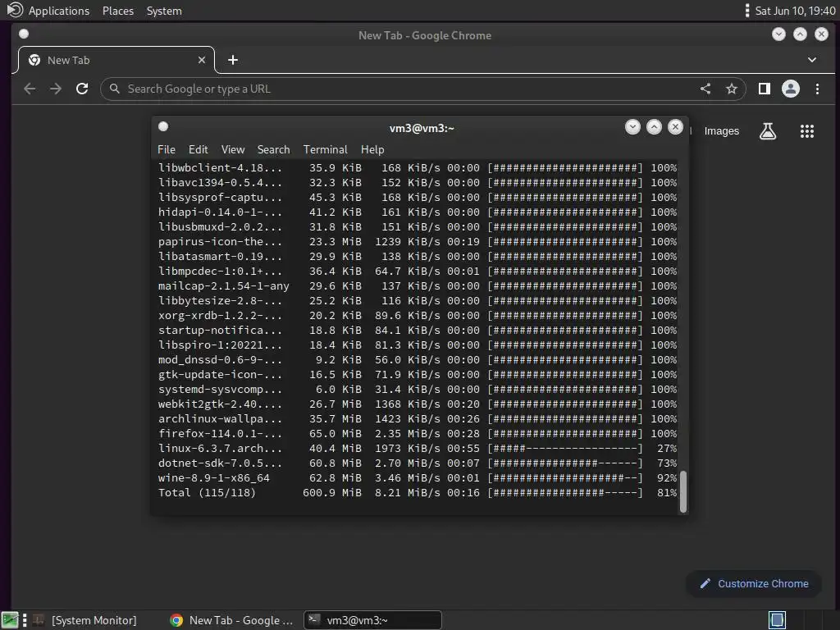
Task: Open the Terminal menu
Action: coord(325,149)
